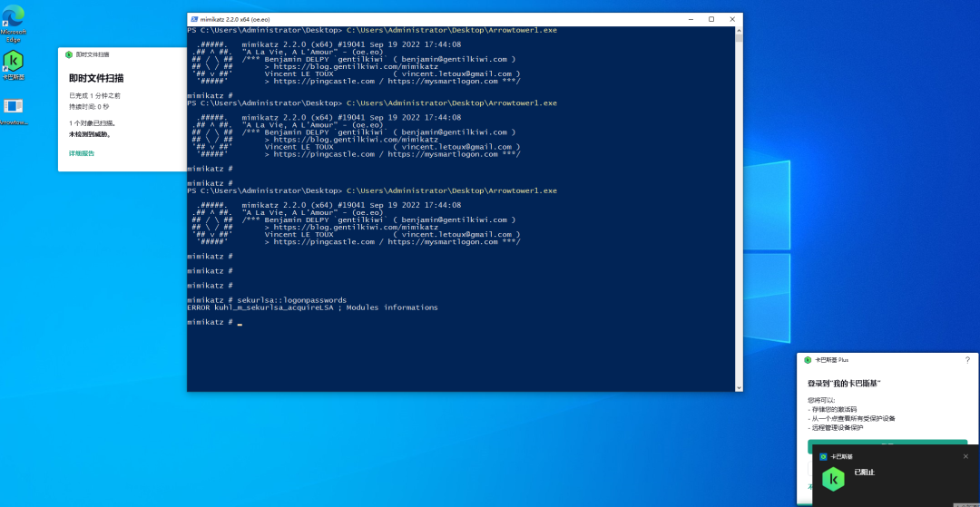Click the ERROR kuhl_m_sekurlsa_acquireLSA line
The height and width of the screenshot is (507, 980).
click(x=312, y=307)
